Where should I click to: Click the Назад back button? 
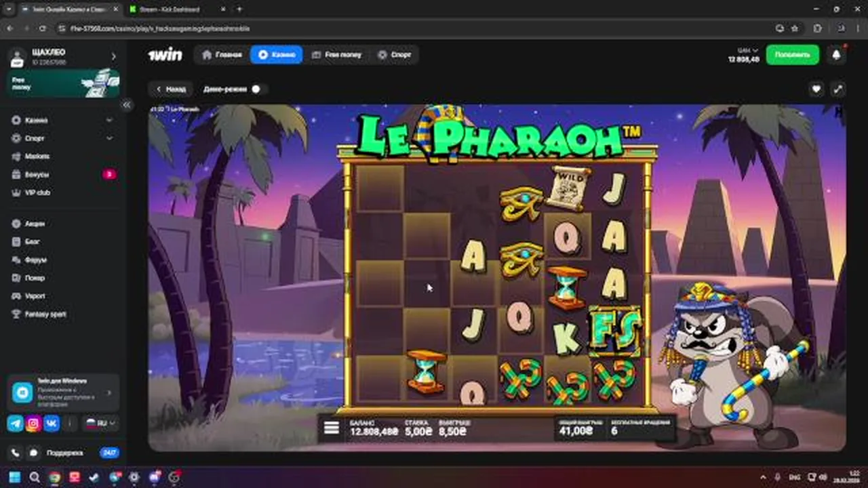(x=170, y=89)
